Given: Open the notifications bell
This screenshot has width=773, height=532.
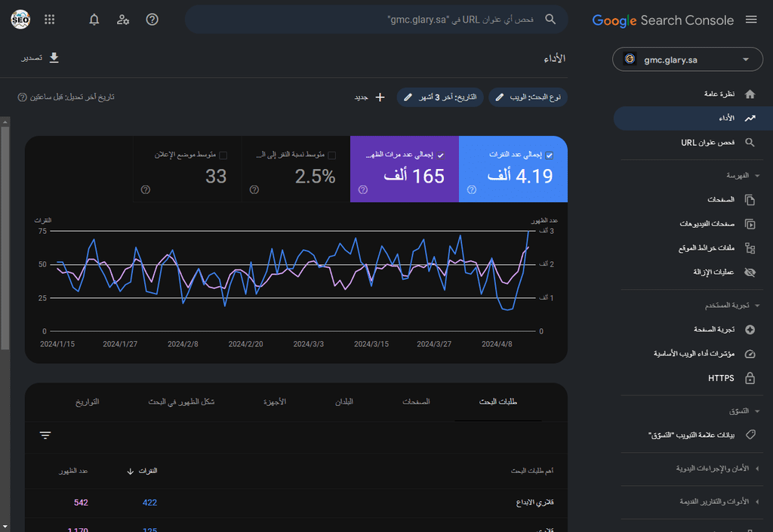Looking at the screenshot, I should pos(94,19).
